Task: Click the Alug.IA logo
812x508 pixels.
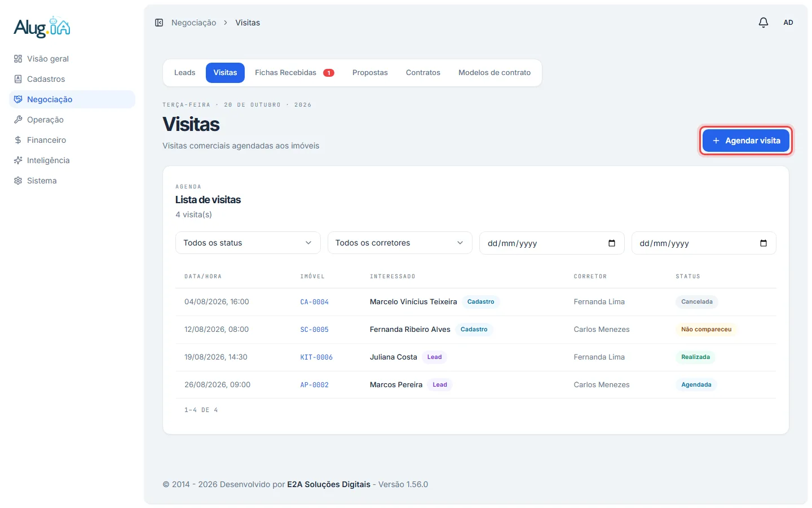Action: click(x=42, y=27)
